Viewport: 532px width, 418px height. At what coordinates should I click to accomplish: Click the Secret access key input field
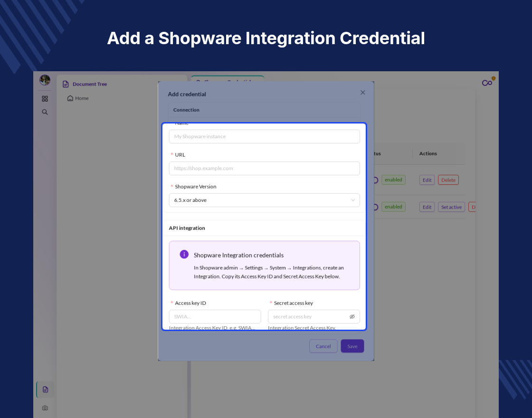click(314, 316)
